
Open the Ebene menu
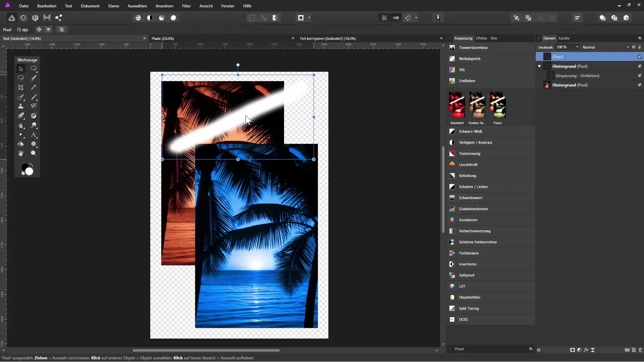pyautogui.click(x=114, y=6)
